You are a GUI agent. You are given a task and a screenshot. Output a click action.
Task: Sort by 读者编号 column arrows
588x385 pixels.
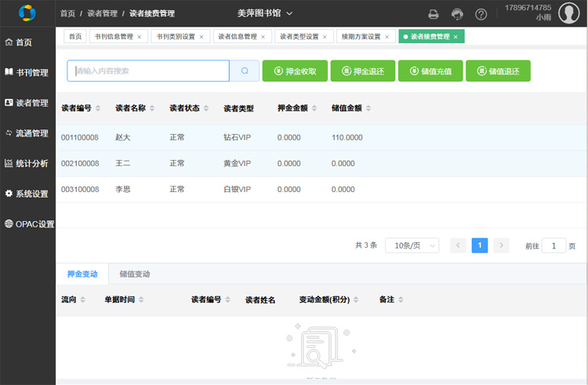coord(98,108)
